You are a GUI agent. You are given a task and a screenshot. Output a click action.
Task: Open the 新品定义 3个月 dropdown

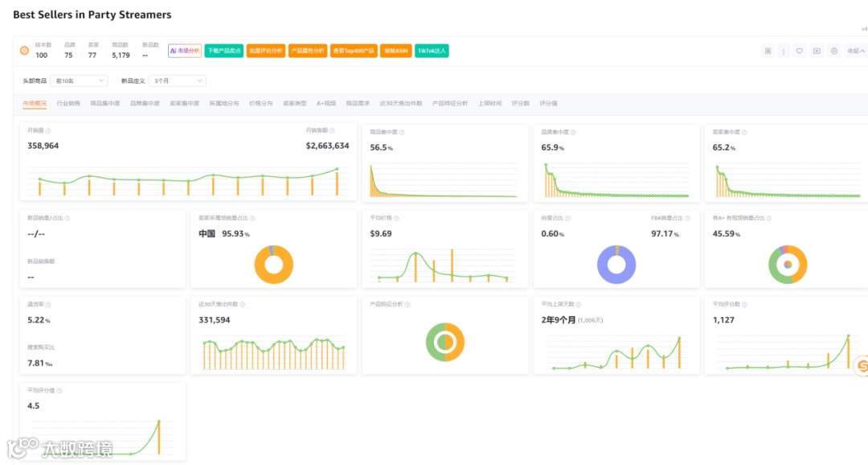178,81
